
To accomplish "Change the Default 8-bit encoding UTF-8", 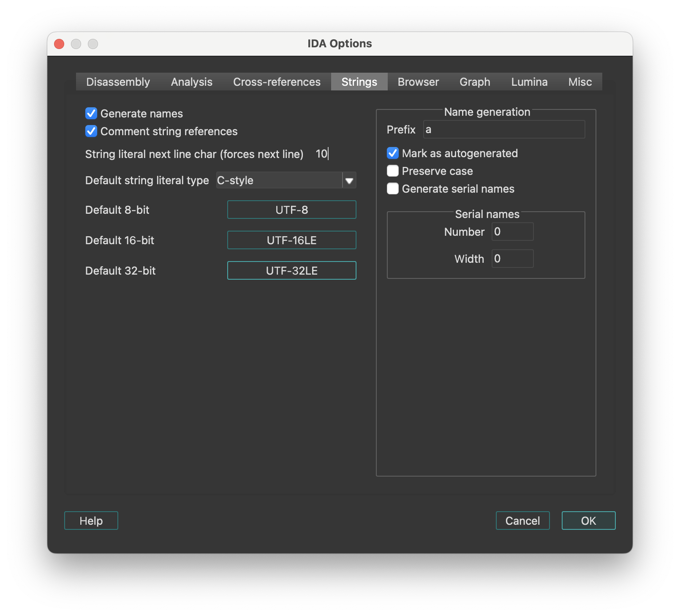I will pyautogui.click(x=291, y=210).
